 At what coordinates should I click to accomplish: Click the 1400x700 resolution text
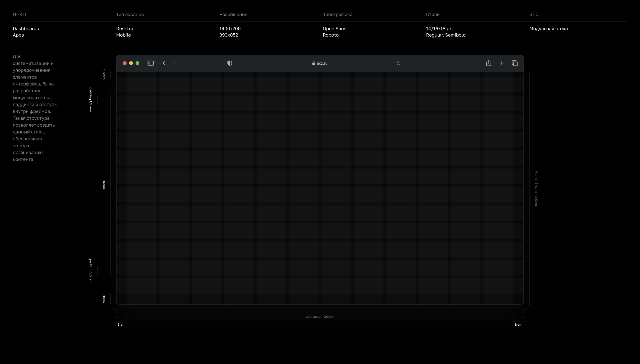pyautogui.click(x=230, y=29)
